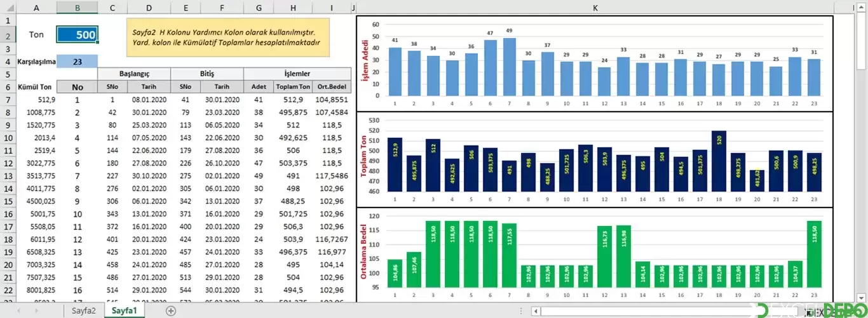Select row 7 header

[8, 100]
